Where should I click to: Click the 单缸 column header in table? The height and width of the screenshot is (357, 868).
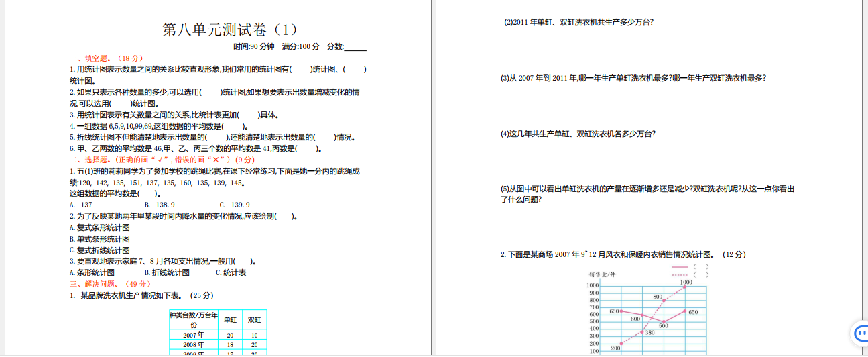230,320
